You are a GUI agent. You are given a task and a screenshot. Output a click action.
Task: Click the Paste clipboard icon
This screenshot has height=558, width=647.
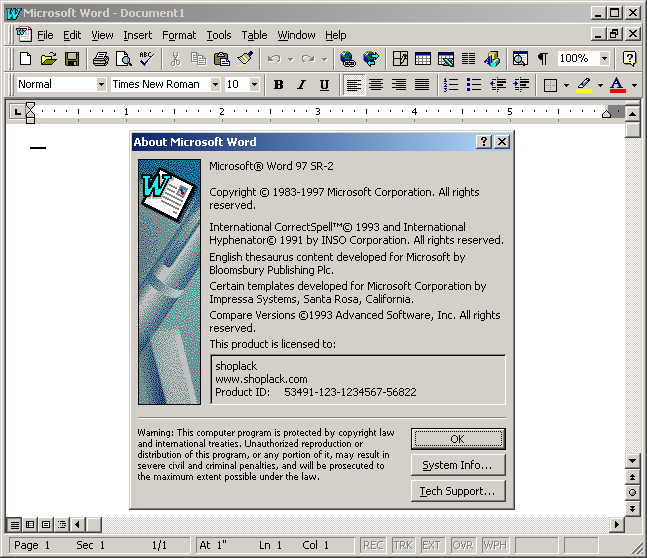tap(222, 59)
